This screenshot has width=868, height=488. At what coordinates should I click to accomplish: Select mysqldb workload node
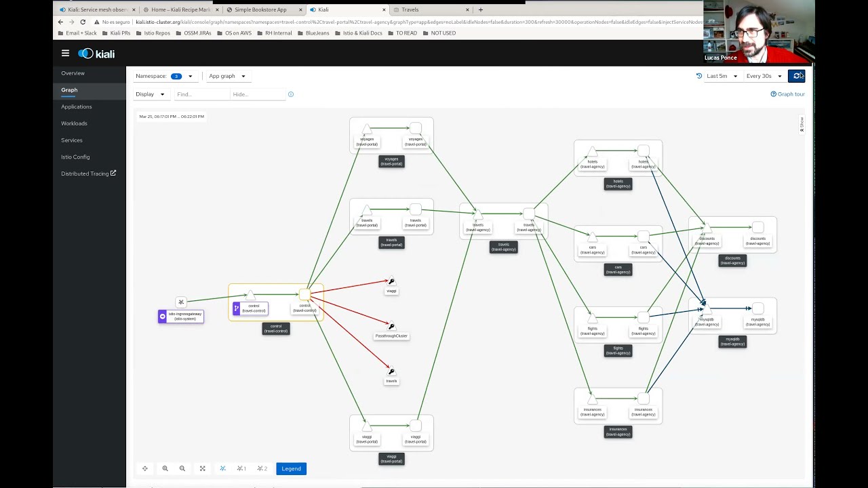coord(758,308)
